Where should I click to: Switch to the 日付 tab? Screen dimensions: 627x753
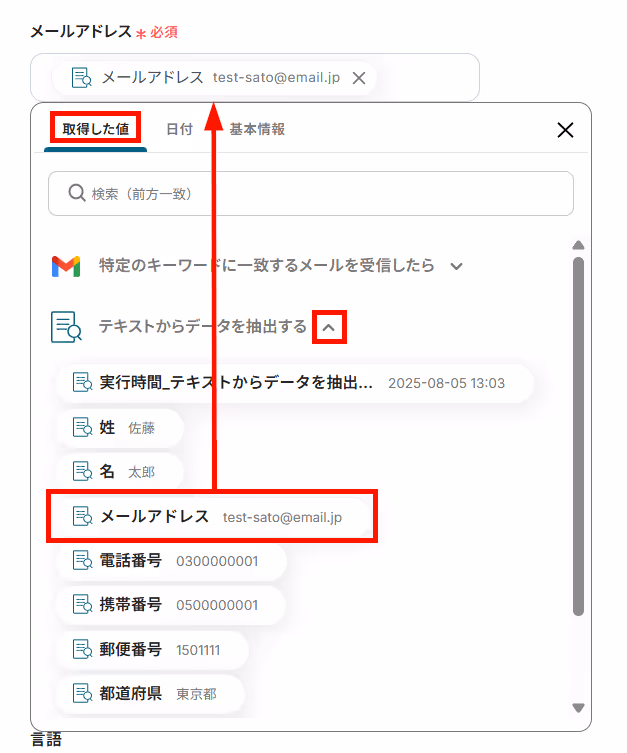[180, 129]
